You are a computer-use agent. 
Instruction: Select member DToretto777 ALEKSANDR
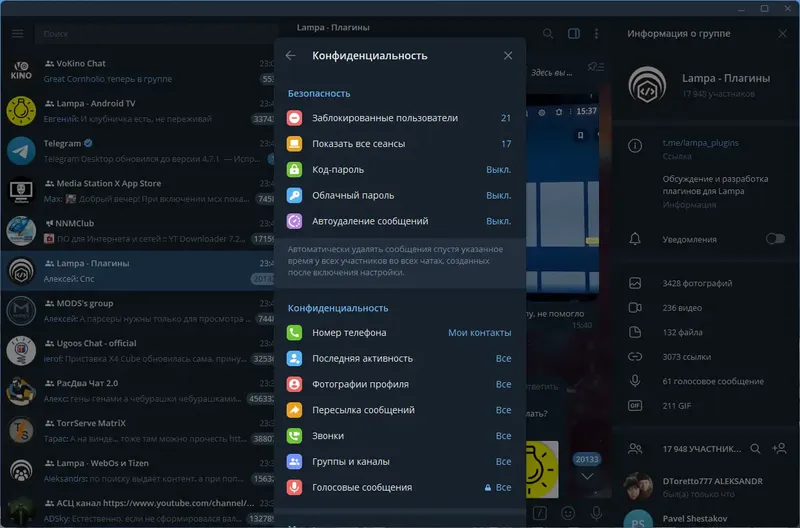click(x=706, y=487)
